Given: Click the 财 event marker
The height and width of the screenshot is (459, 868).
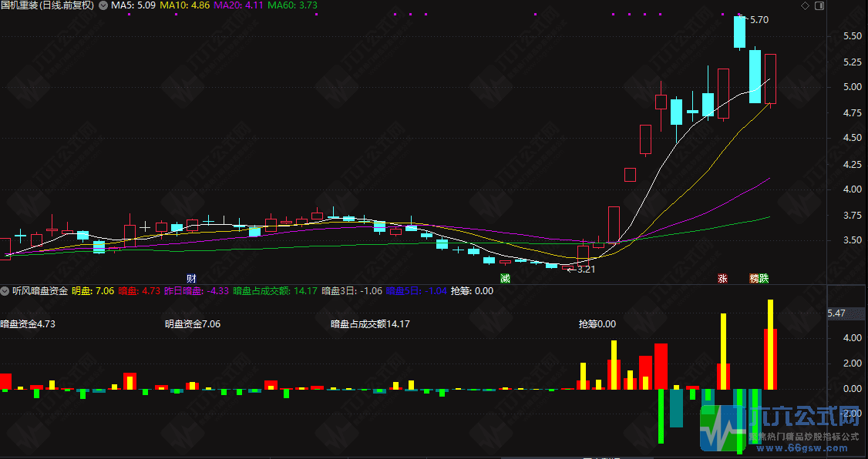Looking at the screenshot, I should click(x=191, y=278).
